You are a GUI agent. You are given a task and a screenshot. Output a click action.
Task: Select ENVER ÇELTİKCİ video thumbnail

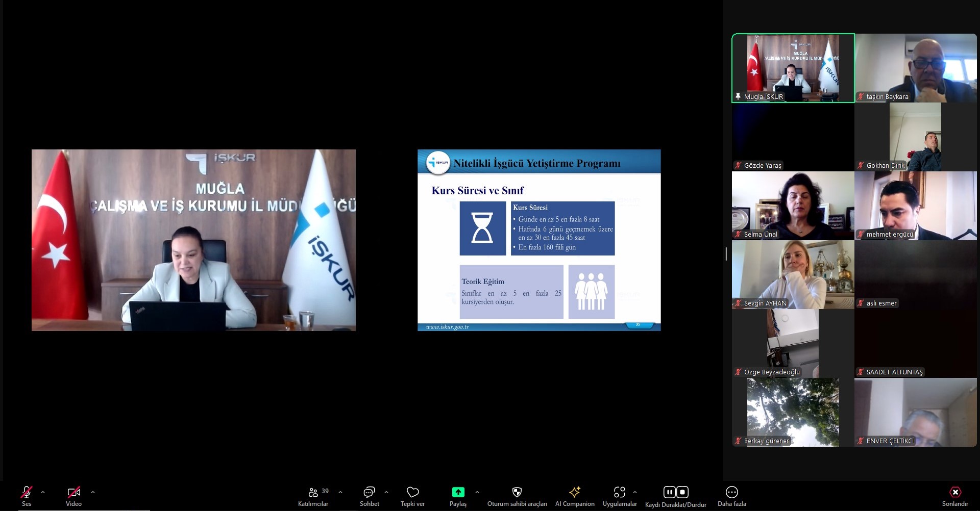916,412
